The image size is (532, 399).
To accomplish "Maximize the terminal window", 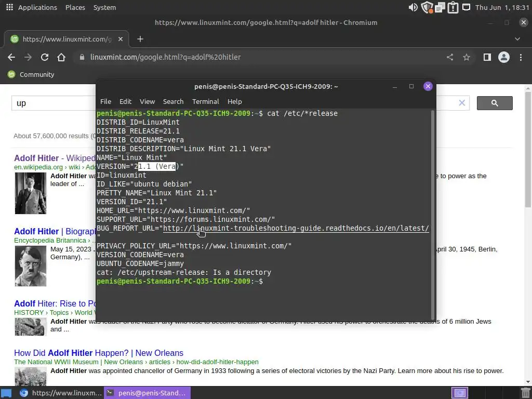I will 411,87.
